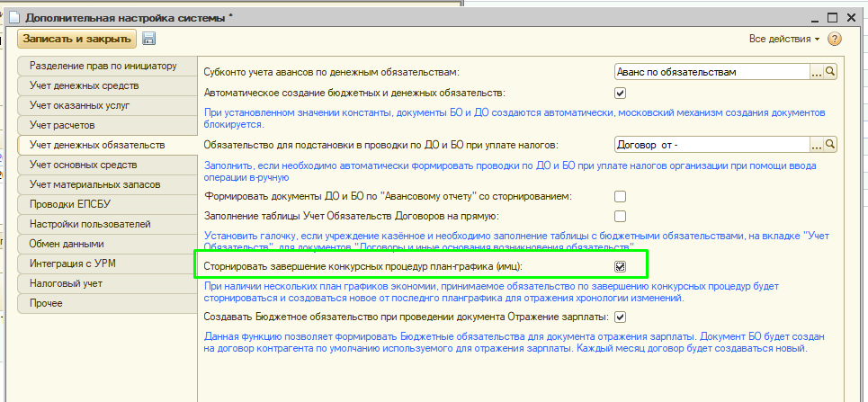This screenshot has width=868, height=402.
Task: Click ellipsis button of Аванс по обязательствам field
Action: click(817, 71)
